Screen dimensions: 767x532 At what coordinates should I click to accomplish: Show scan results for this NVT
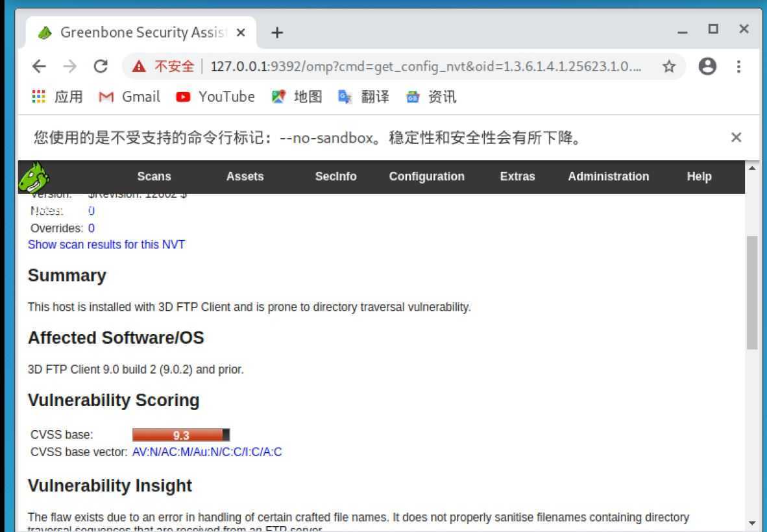(106, 245)
